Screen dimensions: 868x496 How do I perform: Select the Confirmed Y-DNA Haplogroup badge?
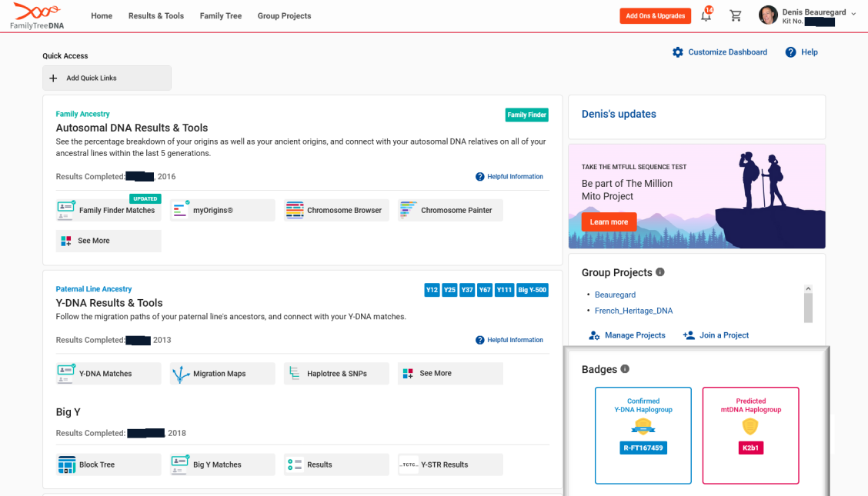pos(643,436)
